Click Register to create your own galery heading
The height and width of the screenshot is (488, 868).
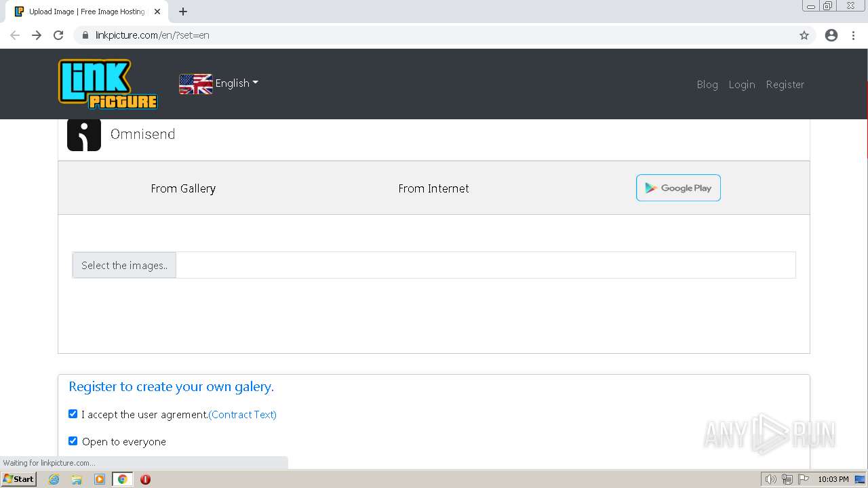(171, 386)
